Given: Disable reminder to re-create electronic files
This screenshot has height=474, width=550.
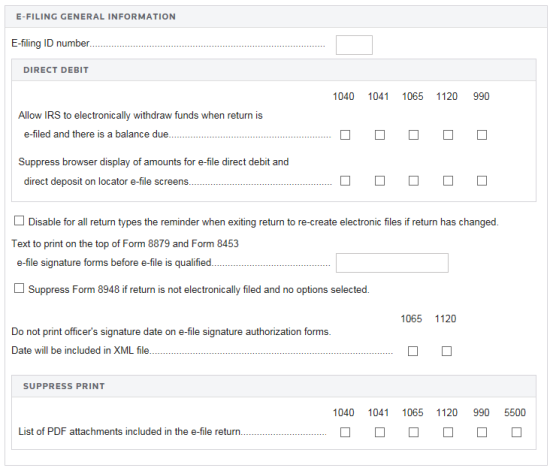Looking at the screenshot, I should point(19,221).
